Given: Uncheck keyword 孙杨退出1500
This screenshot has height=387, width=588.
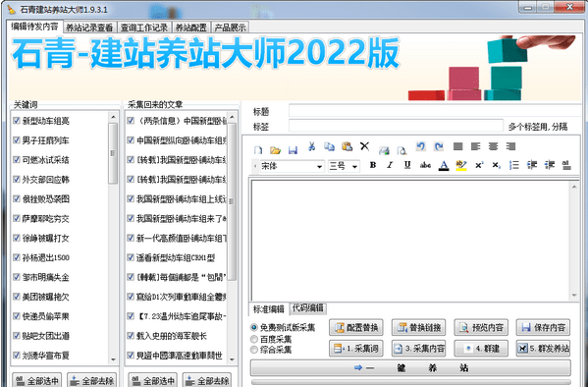Looking at the screenshot, I should (17, 257).
